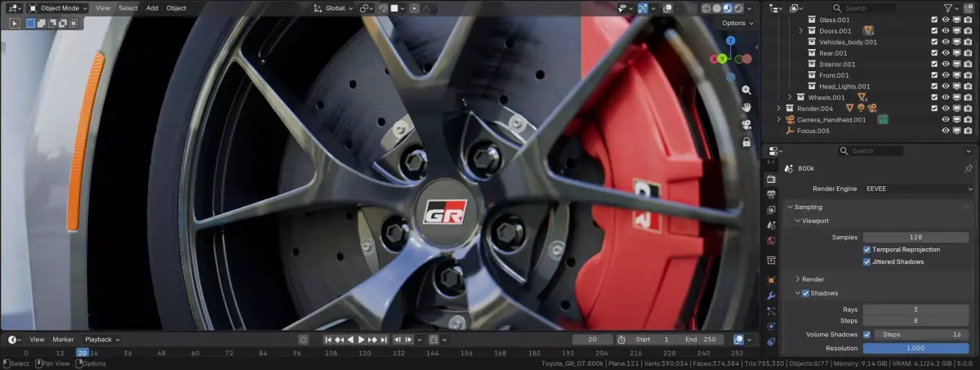Toggle the Shadows panel checkbox

click(x=806, y=293)
